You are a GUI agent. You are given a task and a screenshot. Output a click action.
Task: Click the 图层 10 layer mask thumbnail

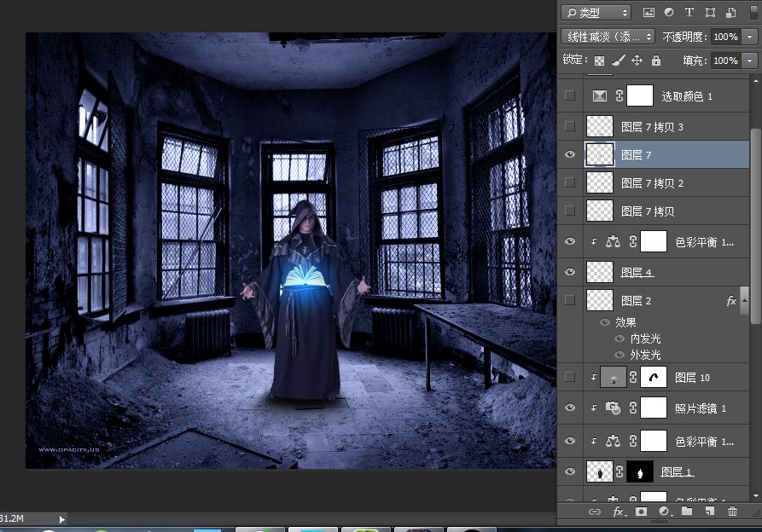click(654, 377)
